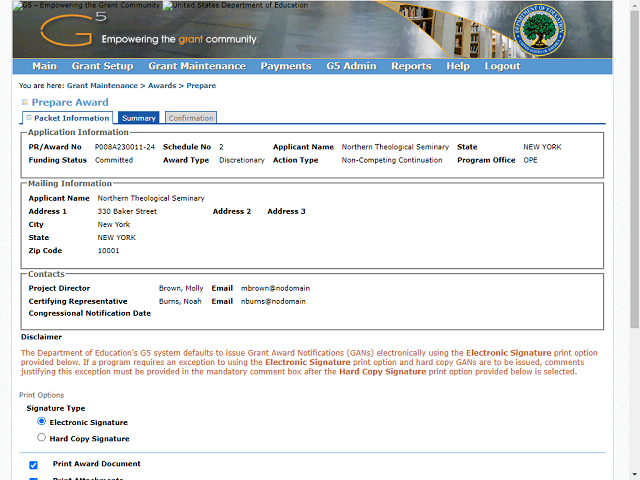Click the page vertical scrollbar thumb

pyautogui.click(x=635, y=169)
